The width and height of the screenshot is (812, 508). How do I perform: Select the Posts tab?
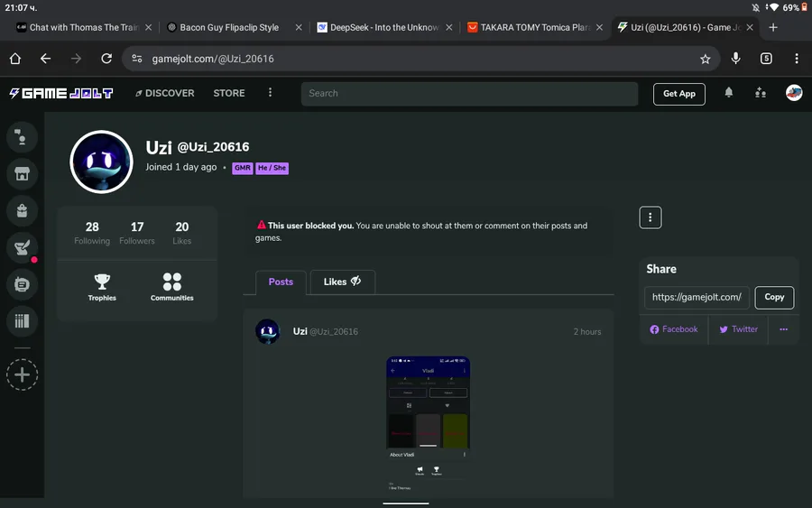pyautogui.click(x=281, y=282)
